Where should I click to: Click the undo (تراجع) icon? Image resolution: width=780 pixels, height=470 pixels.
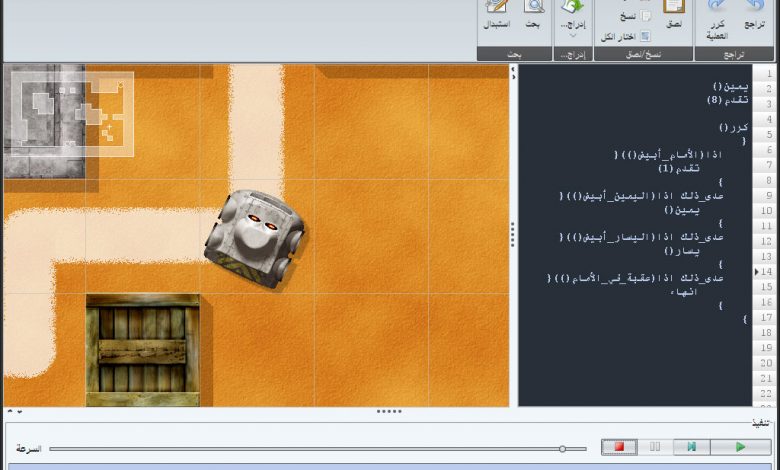(x=754, y=6)
